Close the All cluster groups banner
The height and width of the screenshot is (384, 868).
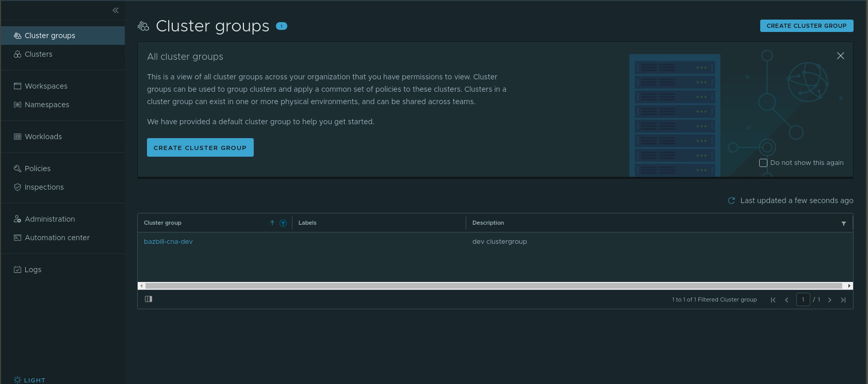coord(841,56)
